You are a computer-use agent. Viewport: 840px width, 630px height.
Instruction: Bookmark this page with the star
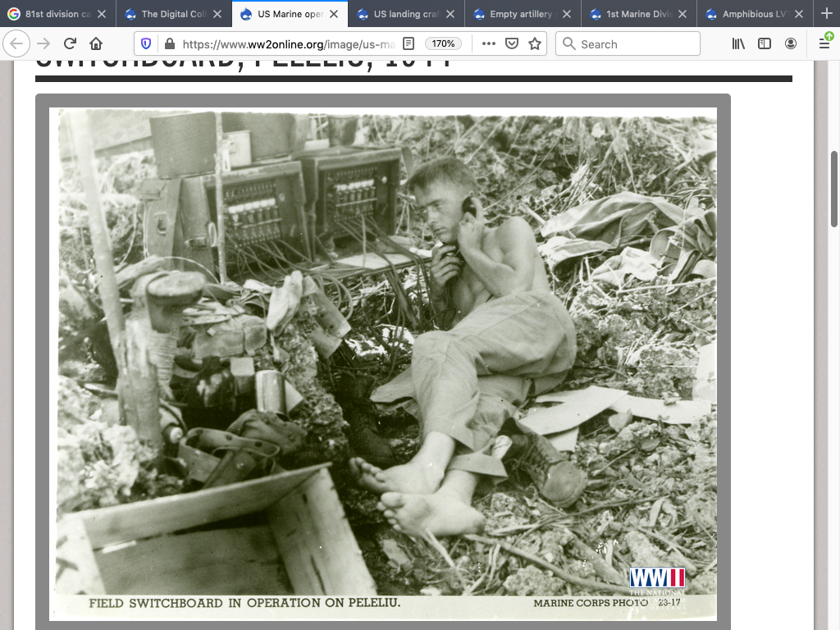tap(535, 44)
